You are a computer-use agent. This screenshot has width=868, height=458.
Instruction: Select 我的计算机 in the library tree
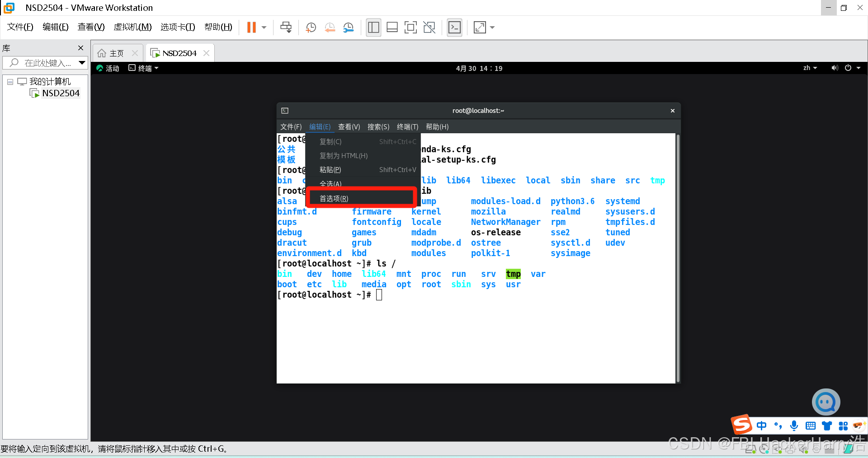click(50, 82)
